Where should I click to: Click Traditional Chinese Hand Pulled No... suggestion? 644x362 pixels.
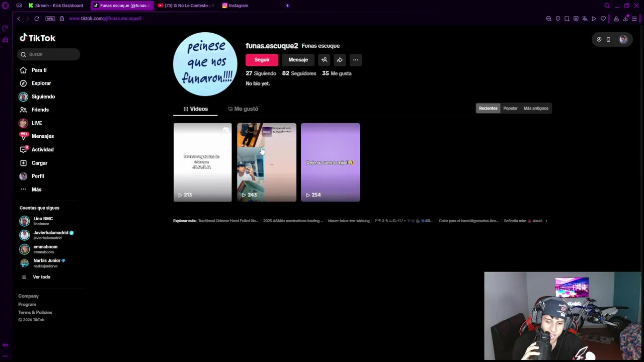tap(228, 221)
